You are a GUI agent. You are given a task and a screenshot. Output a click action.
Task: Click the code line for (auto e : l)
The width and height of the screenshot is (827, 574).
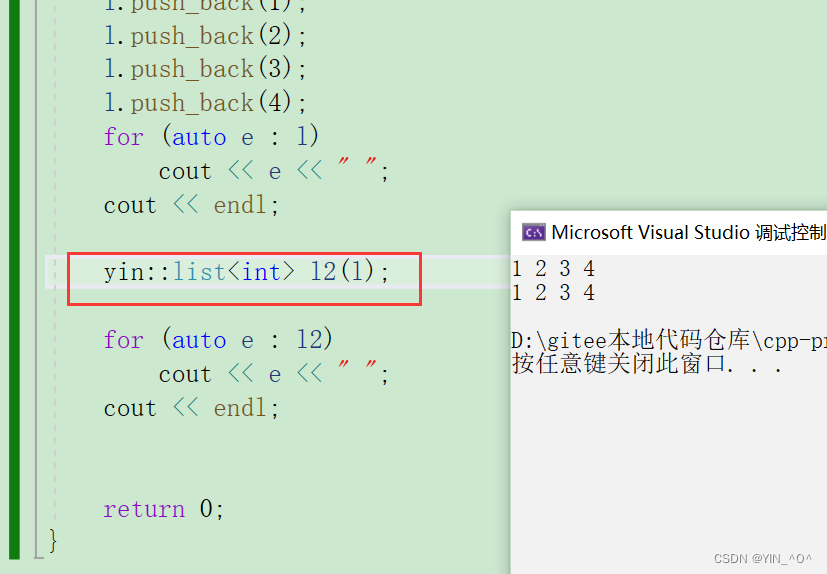click(x=211, y=136)
